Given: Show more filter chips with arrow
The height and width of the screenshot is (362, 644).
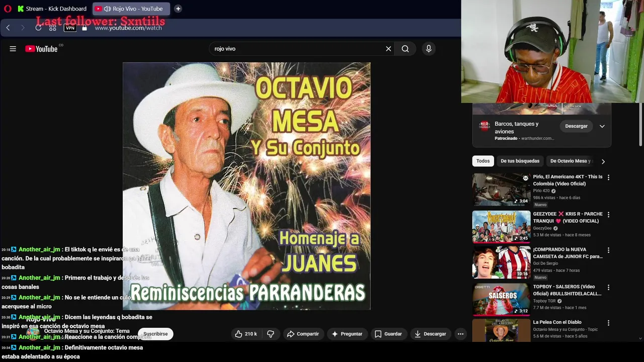Looking at the screenshot, I should pos(603,161).
